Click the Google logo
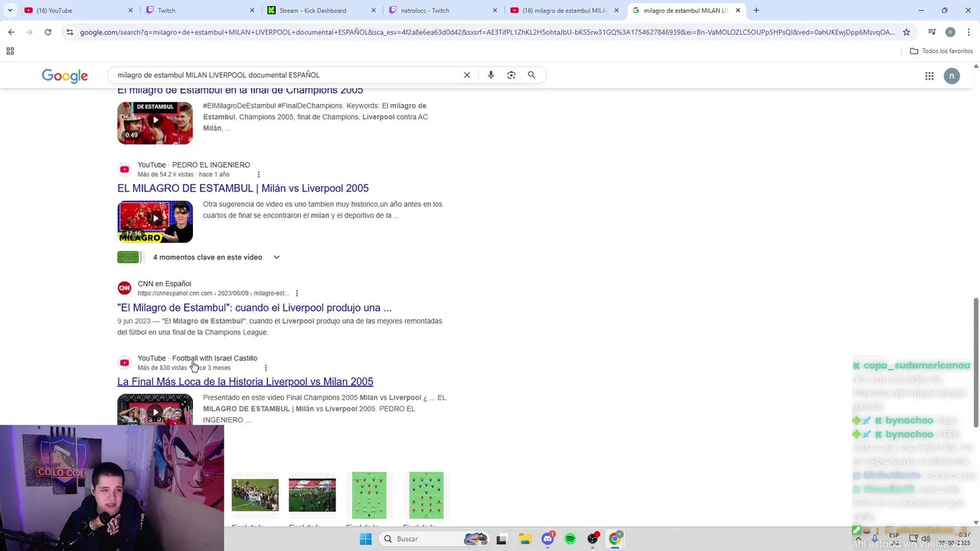The width and height of the screenshot is (980, 551). pyautogui.click(x=65, y=76)
